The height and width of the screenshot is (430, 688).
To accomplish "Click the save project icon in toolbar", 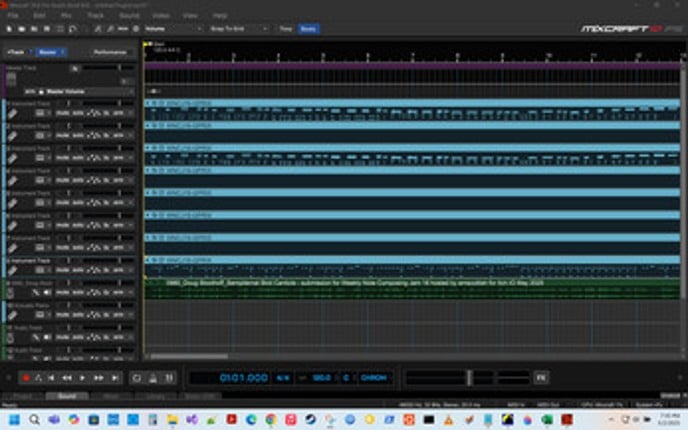I will point(36,30).
